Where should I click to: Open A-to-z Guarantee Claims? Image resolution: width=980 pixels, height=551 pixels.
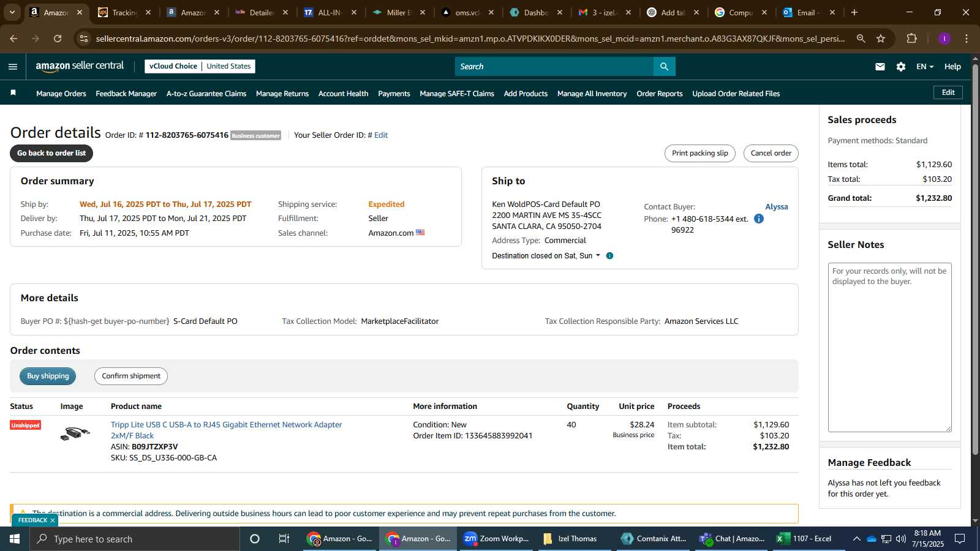click(206, 94)
